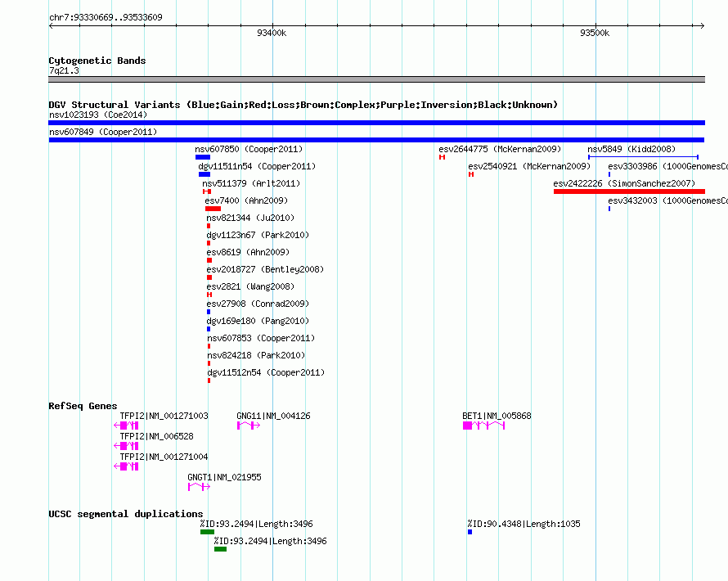Image resolution: width=728 pixels, height=581 pixels.
Task: Open dgv11512n54 (Cooper2011) entry
Action: coord(266,372)
